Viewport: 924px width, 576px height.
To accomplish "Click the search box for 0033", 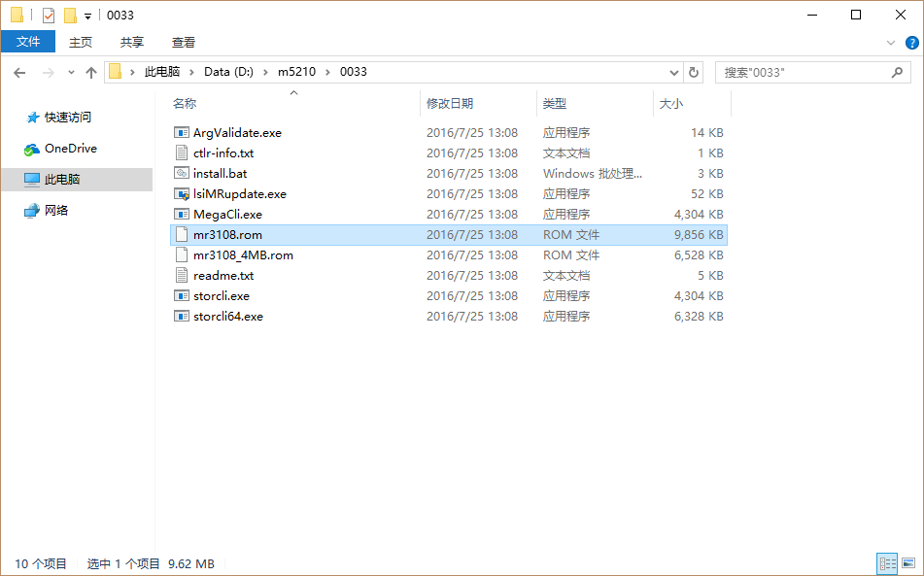I will (802, 72).
